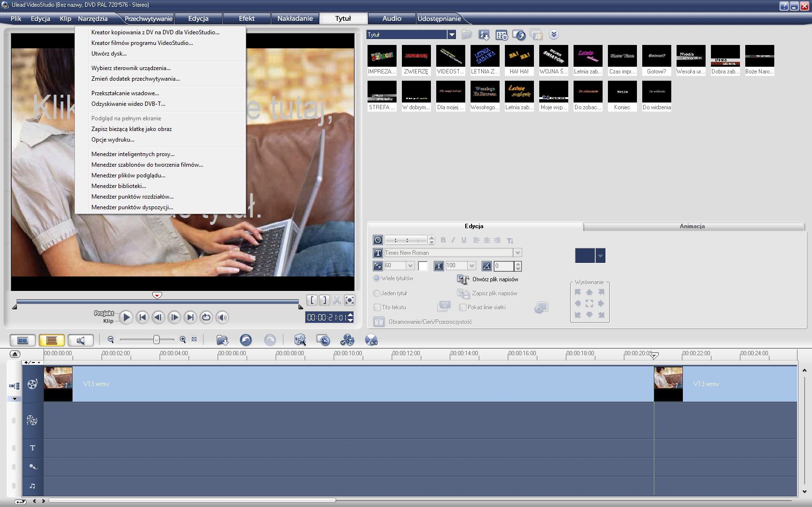Open the Efekt step tab
This screenshot has width=812, height=507.
(247, 18)
